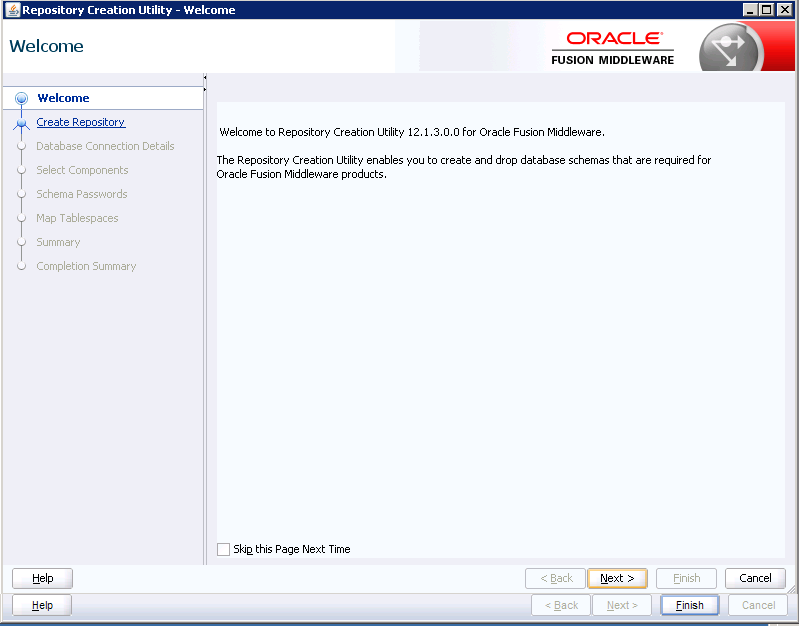Screen dimensions: 799x626
Task: Open the Create Repository link
Action: point(81,122)
